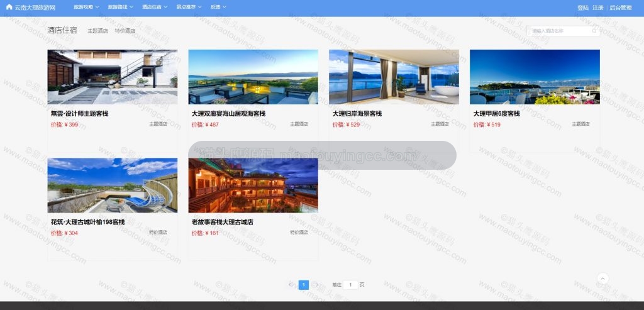
Task: Expand the 景点推荐 dropdown menu
Action: (x=189, y=7)
